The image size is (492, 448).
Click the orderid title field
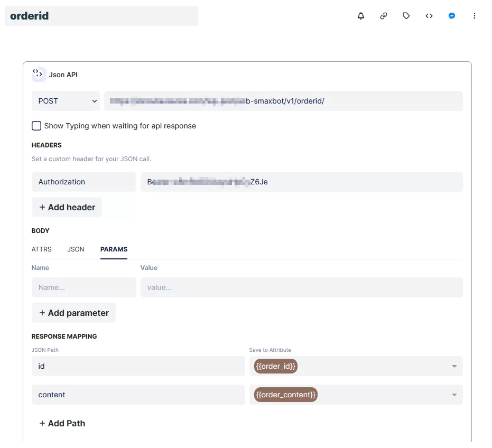click(101, 16)
